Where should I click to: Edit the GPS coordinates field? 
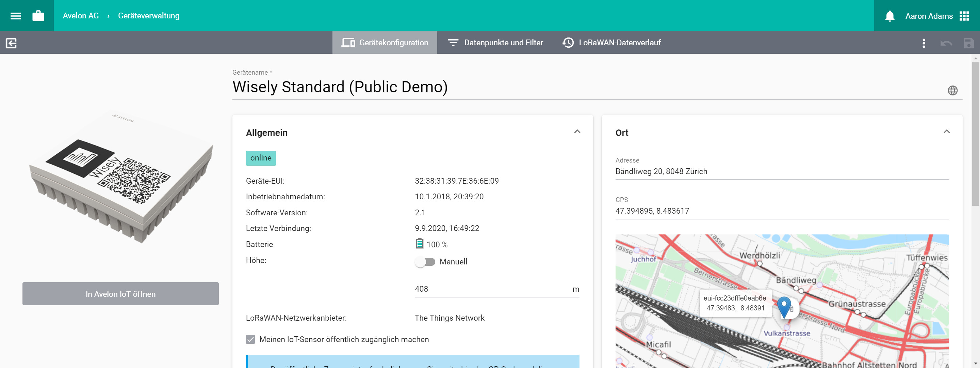pos(782,211)
